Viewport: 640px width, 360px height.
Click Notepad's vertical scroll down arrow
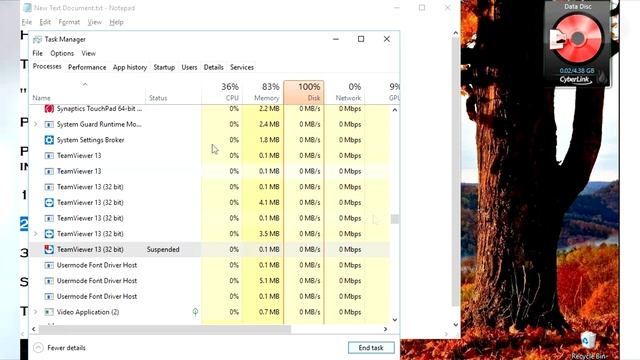point(456,325)
